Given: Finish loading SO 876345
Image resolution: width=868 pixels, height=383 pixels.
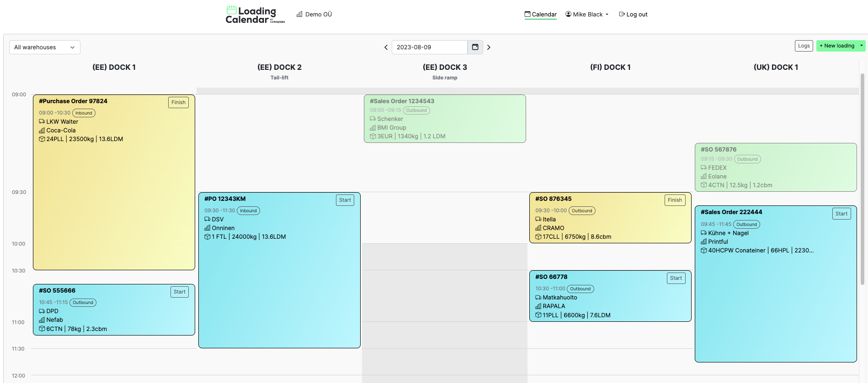Looking at the screenshot, I should coord(675,200).
